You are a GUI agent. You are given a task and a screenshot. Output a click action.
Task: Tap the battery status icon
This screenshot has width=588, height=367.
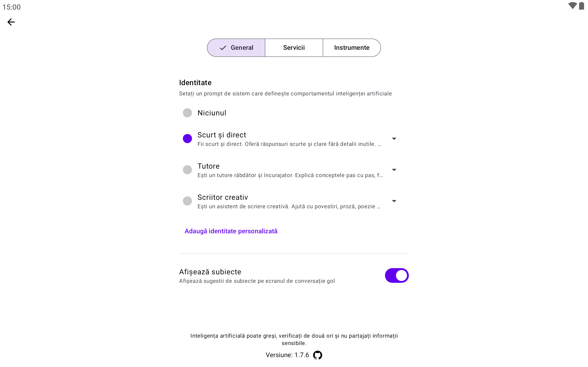click(x=581, y=6)
